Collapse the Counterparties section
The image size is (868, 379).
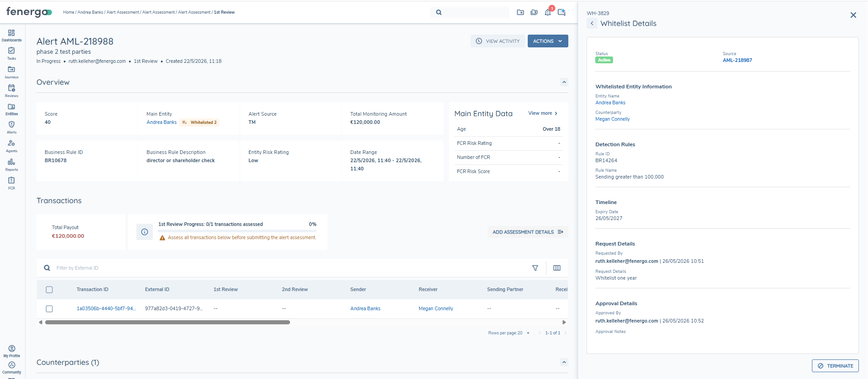click(564, 362)
